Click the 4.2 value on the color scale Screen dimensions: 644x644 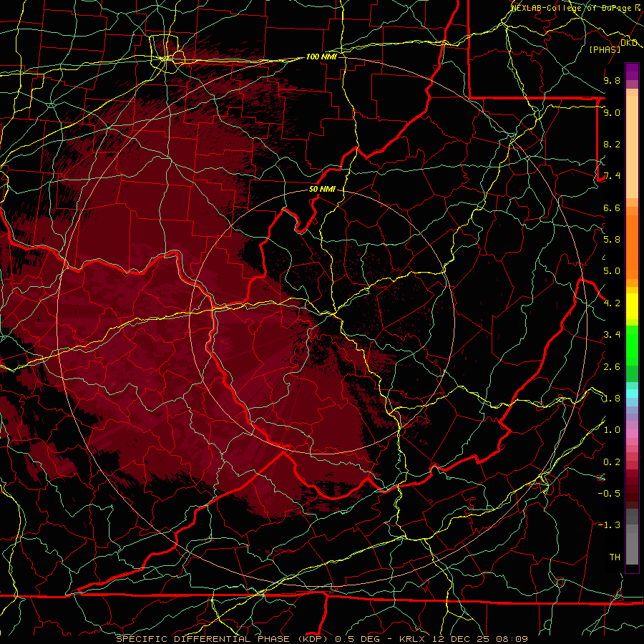[x=612, y=303]
